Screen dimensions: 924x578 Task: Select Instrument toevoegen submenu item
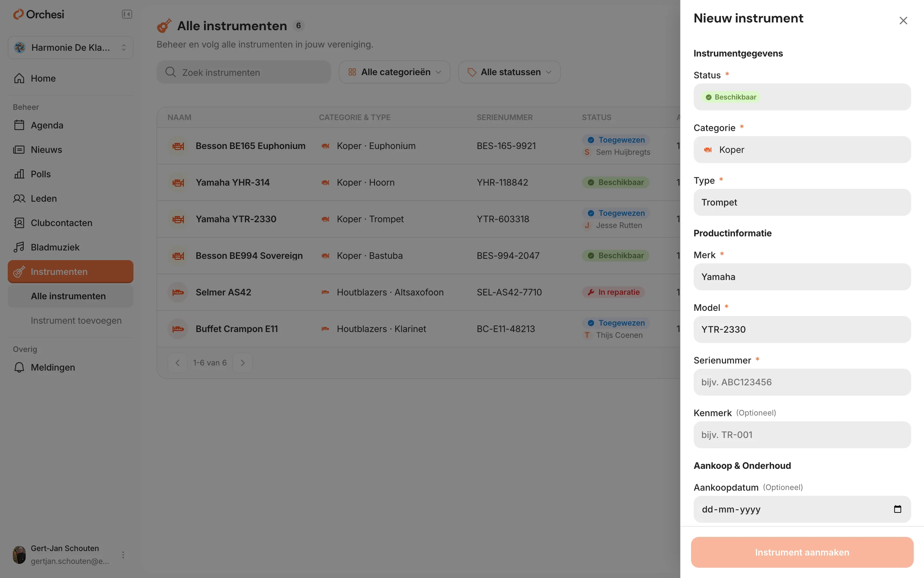click(71, 321)
